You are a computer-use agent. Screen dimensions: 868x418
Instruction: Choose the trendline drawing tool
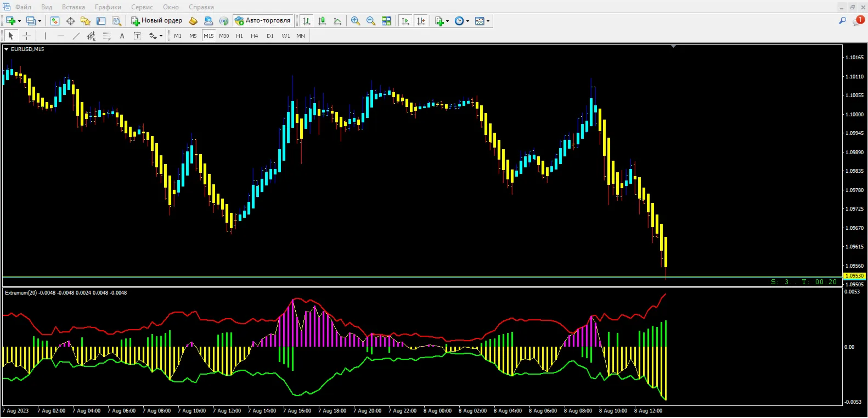tap(76, 36)
